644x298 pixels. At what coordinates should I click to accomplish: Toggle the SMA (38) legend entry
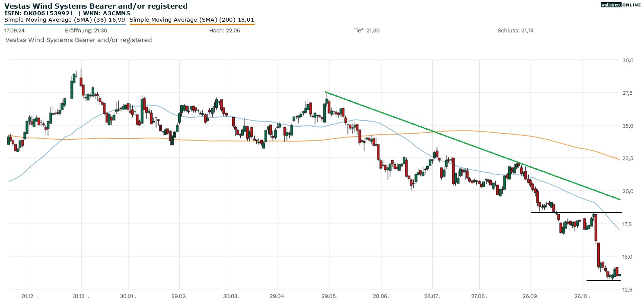coord(65,19)
